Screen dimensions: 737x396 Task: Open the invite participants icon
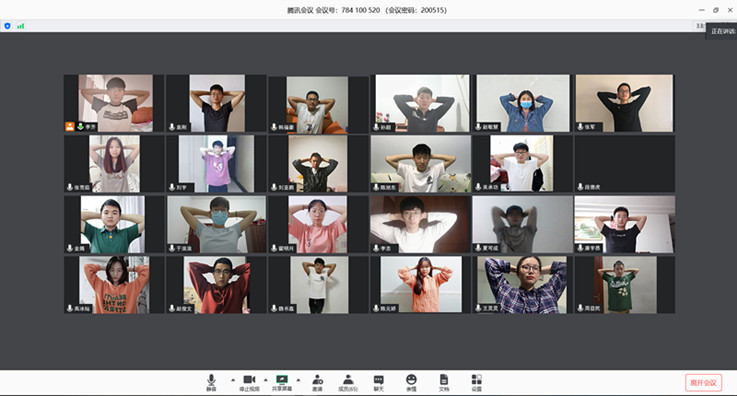318,382
